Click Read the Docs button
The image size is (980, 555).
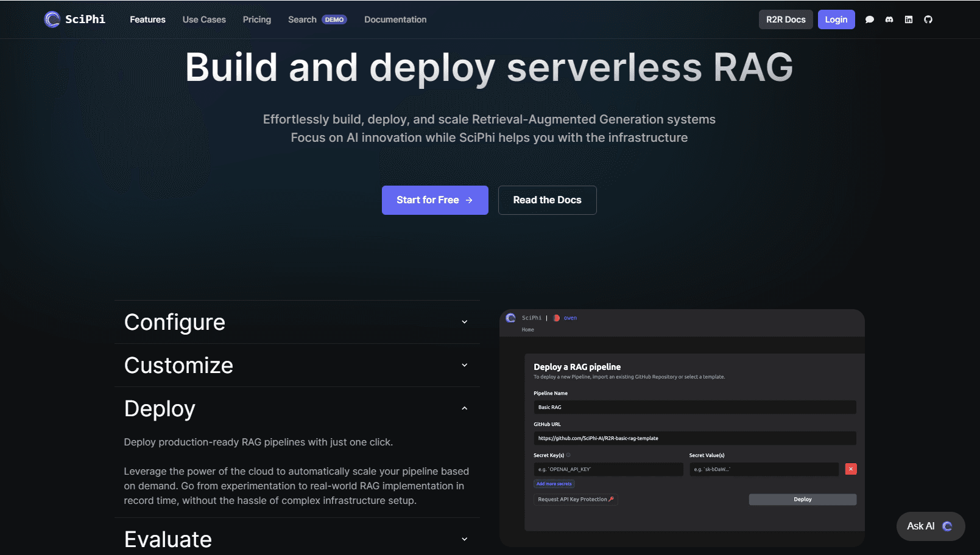coord(548,200)
